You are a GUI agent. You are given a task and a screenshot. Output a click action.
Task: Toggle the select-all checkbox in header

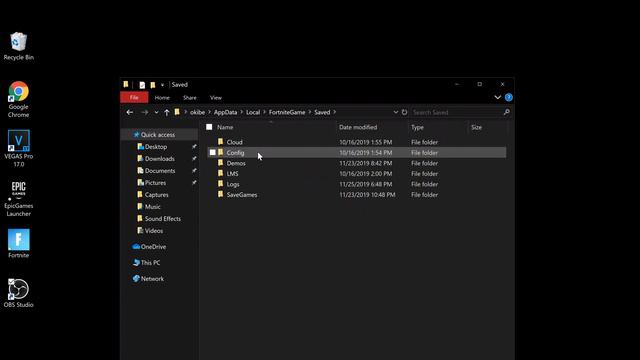[x=209, y=127]
